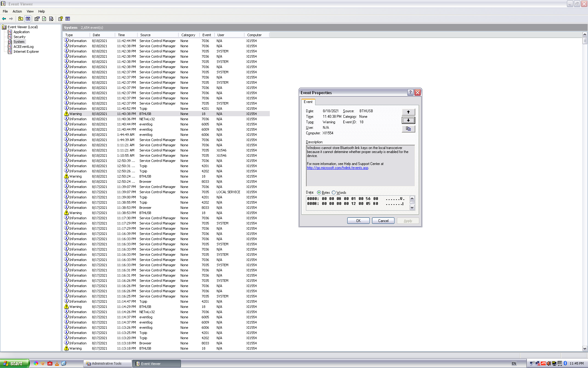Click copy event details button in dialog
The image size is (588, 368).
click(x=408, y=129)
